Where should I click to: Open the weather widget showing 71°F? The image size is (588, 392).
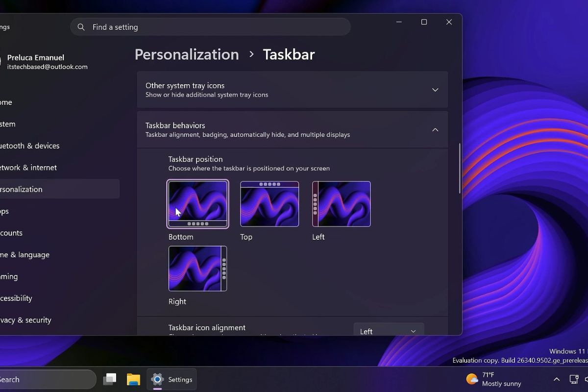coord(494,379)
